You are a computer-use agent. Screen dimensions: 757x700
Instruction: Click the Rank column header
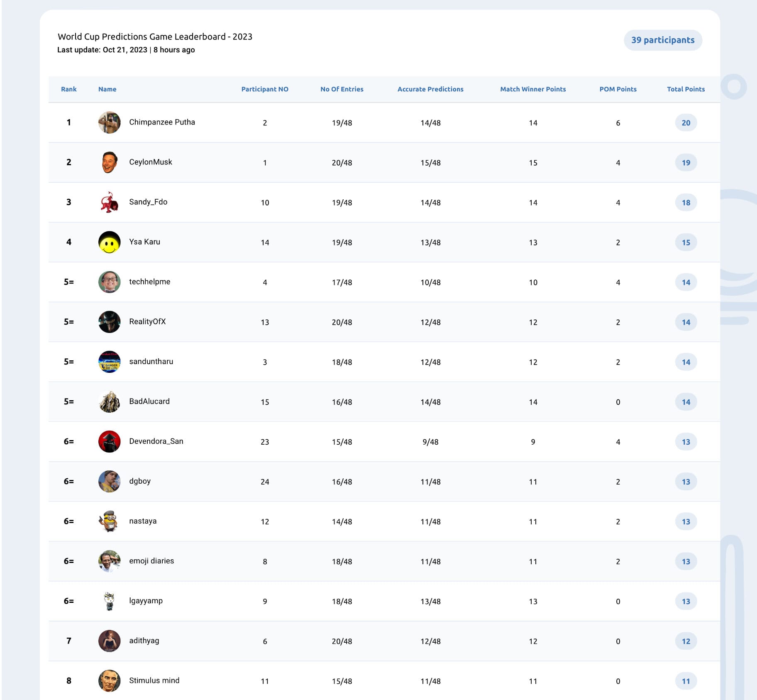tap(69, 89)
